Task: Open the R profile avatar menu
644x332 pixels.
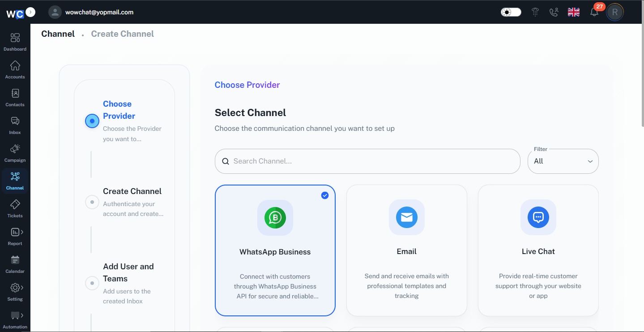Action: point(615,12)
